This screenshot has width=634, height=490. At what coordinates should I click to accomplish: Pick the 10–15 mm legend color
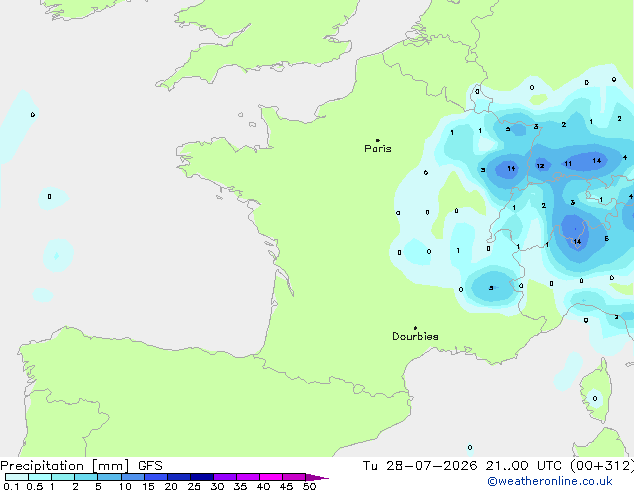(133, 477)
